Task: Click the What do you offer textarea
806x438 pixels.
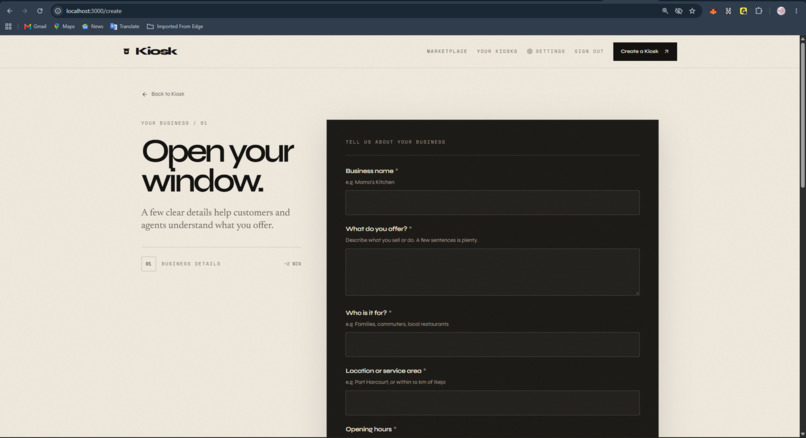Action: click(492, 272)
